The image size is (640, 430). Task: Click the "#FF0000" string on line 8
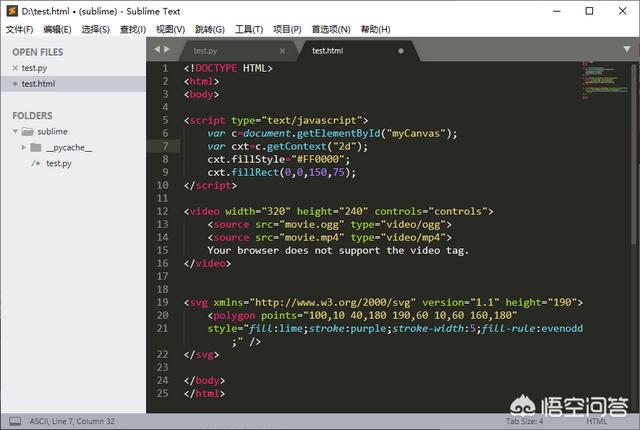pyautogui.click(x=318, y=159)
